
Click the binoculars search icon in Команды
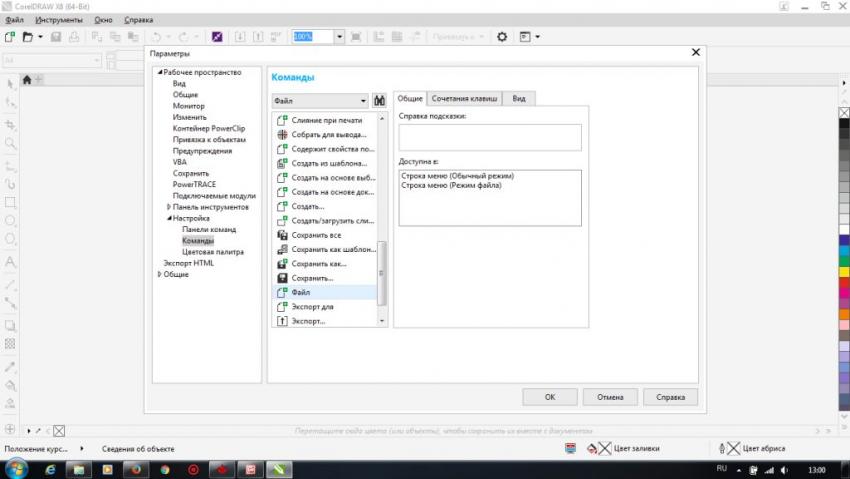(x=380, y=100)
